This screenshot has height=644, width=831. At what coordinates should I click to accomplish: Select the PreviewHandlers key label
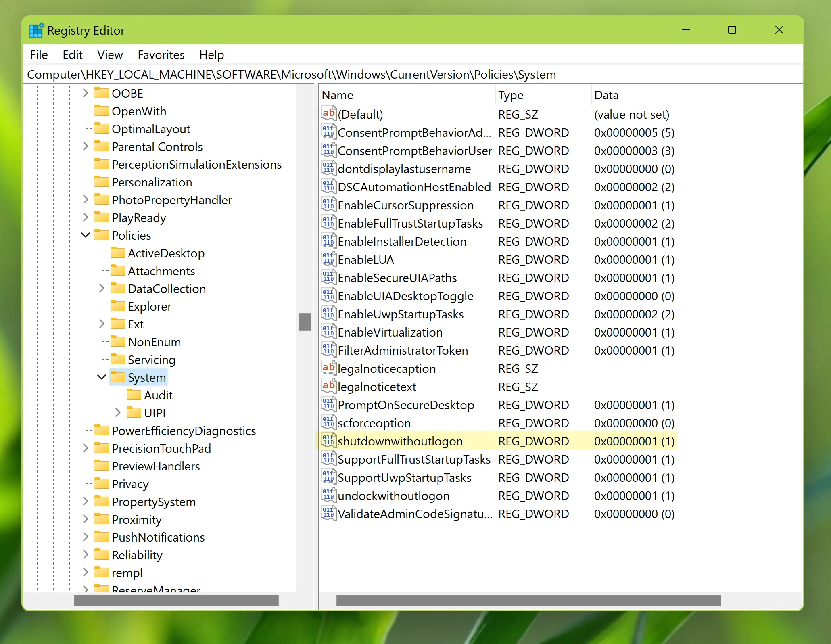156,466
